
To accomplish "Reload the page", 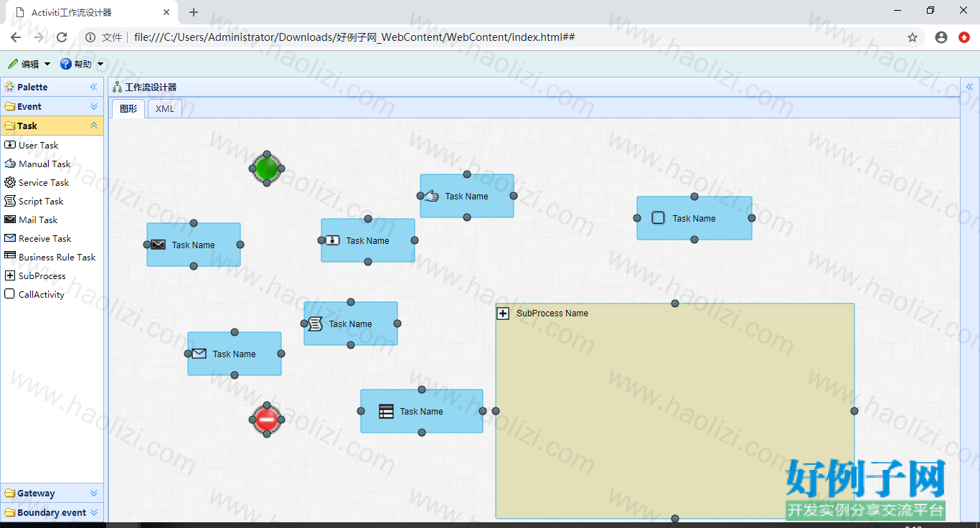I will [62, 37].
